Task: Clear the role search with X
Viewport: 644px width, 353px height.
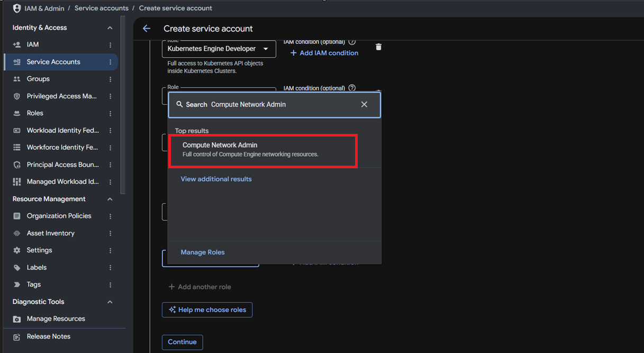Action: click(x=364, y=104)
